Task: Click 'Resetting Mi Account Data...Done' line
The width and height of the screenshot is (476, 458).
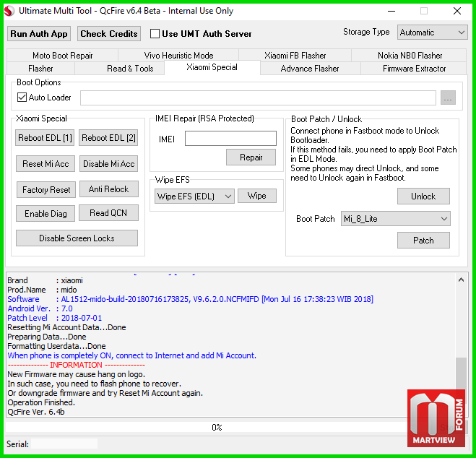Action: coord(66,327)
